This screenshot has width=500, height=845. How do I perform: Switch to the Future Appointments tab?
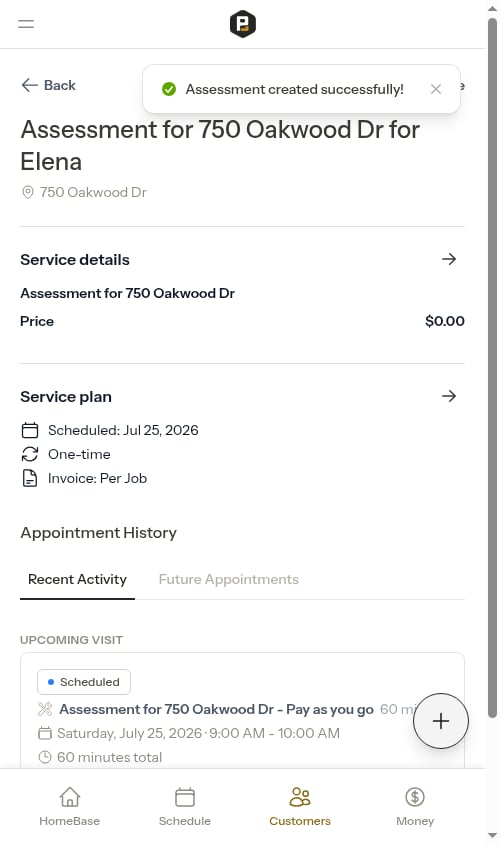click(228, 579)
